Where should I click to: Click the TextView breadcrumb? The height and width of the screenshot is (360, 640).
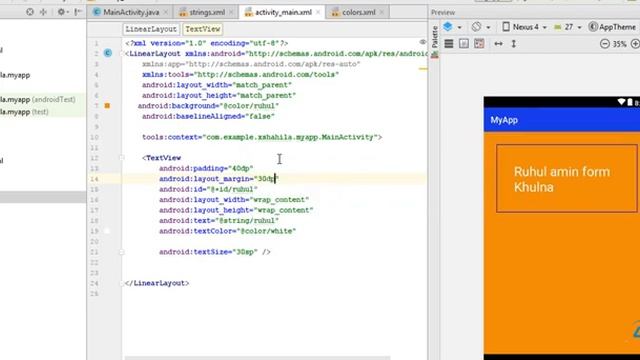[x=202, y=29]
